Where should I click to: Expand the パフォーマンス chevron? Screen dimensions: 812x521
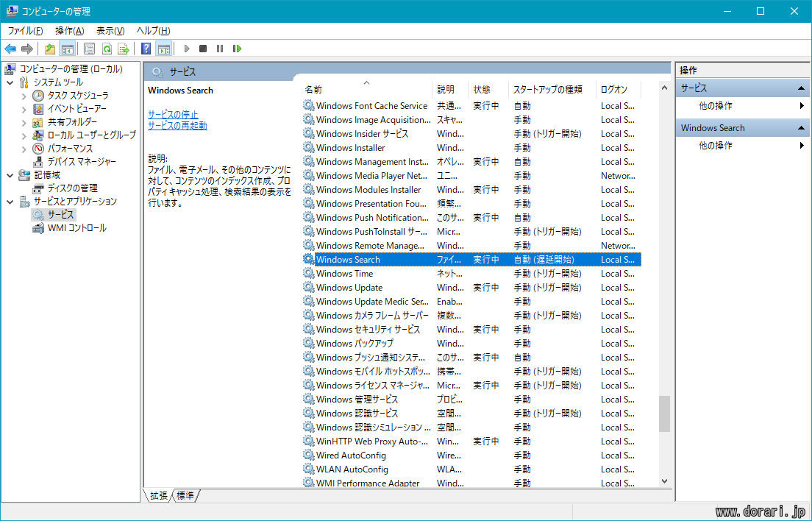pos(24,149)
